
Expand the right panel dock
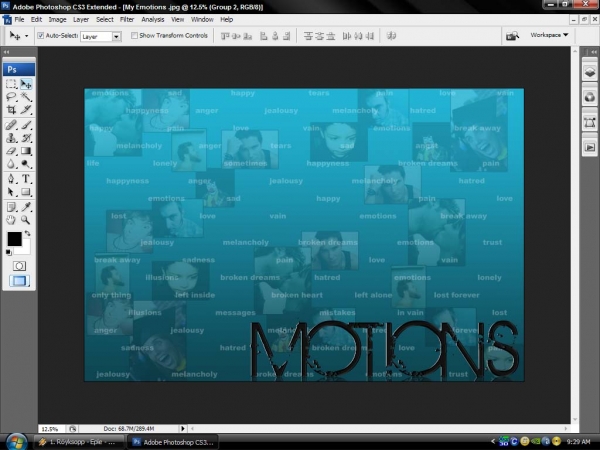click(593, 52)
